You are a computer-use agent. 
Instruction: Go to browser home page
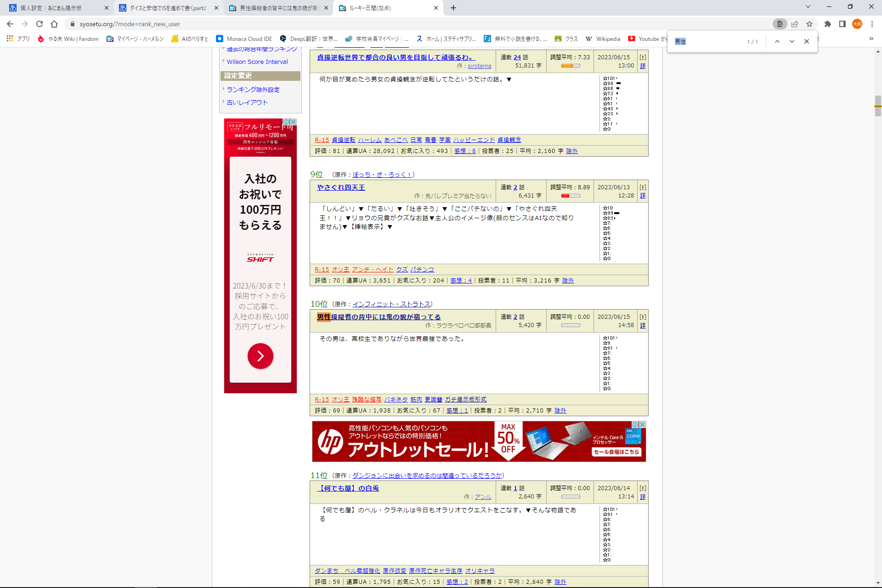click(54, 24)
